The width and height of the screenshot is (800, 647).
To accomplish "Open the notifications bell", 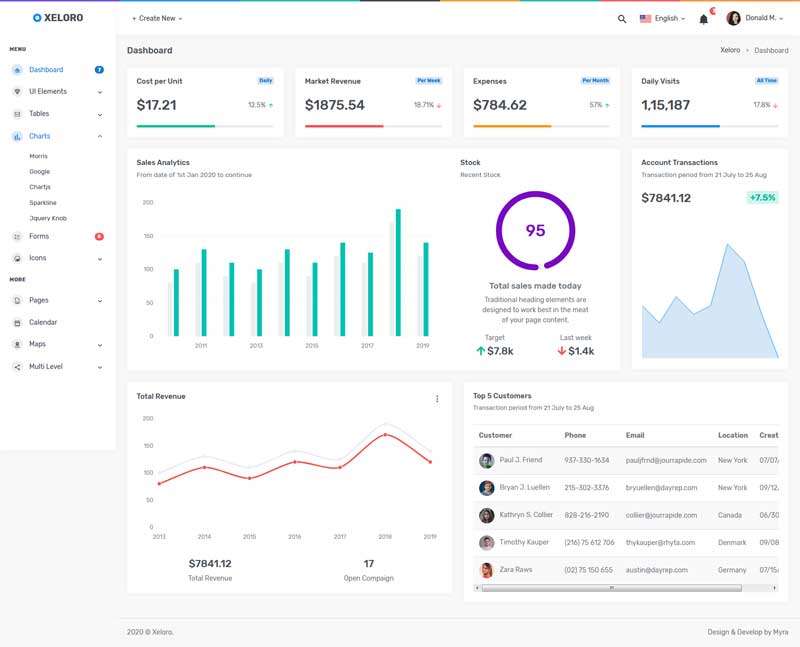I will (x=703, y=19).
